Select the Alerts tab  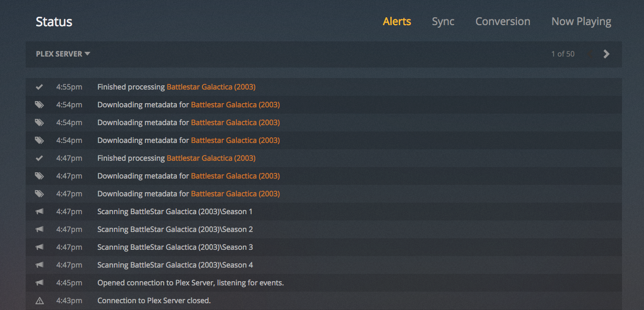tap(397, 21)
